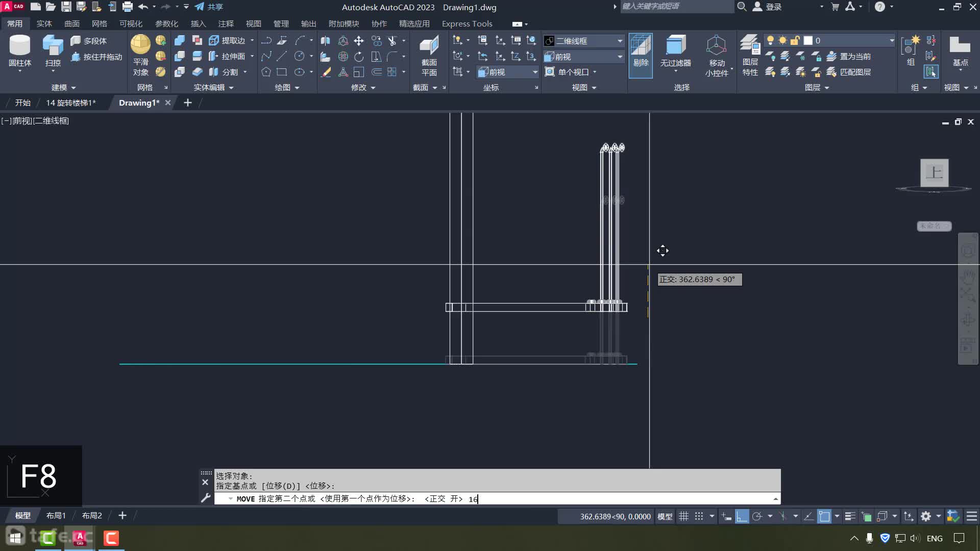The width and height of the screenshot is (980, 551).
Task: Toggle grid display in status bar
Action: pyautogui.click(x=684, y=516)
